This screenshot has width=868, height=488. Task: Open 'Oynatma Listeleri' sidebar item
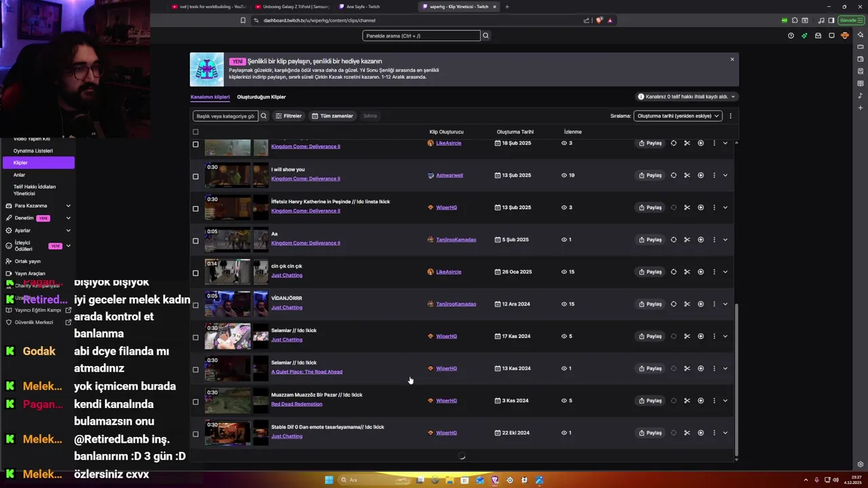point(33,150)
